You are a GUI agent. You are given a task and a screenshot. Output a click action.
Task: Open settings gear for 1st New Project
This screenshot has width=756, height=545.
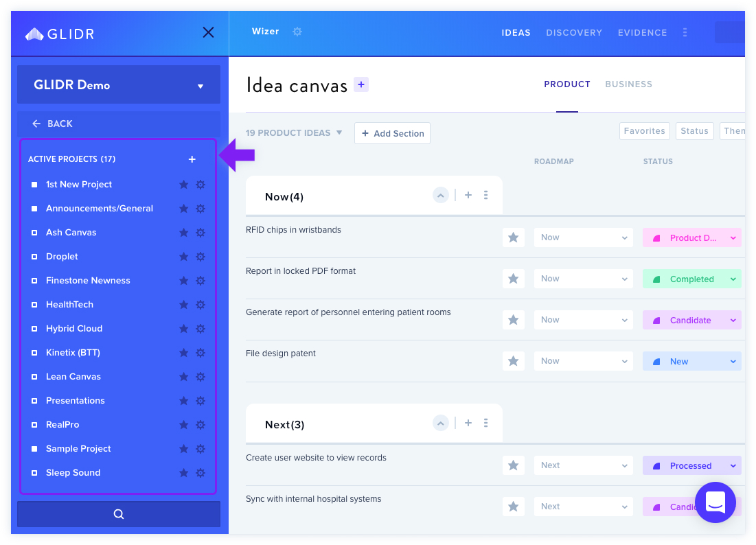pyautogui.click(x=201, y=185)
